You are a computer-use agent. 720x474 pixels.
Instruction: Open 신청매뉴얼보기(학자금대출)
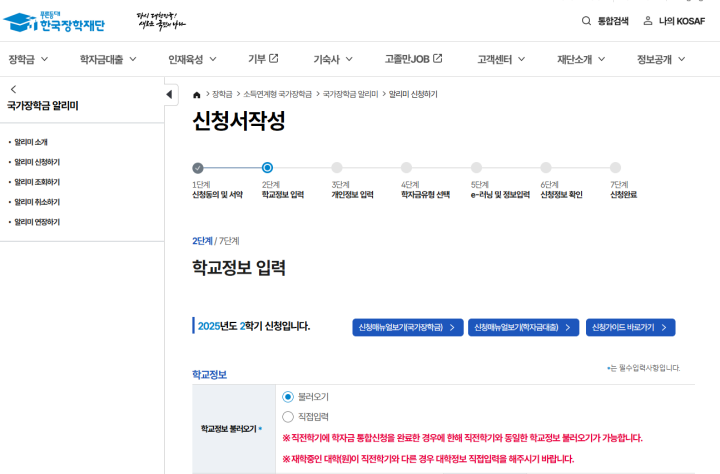tap(523, 327)
